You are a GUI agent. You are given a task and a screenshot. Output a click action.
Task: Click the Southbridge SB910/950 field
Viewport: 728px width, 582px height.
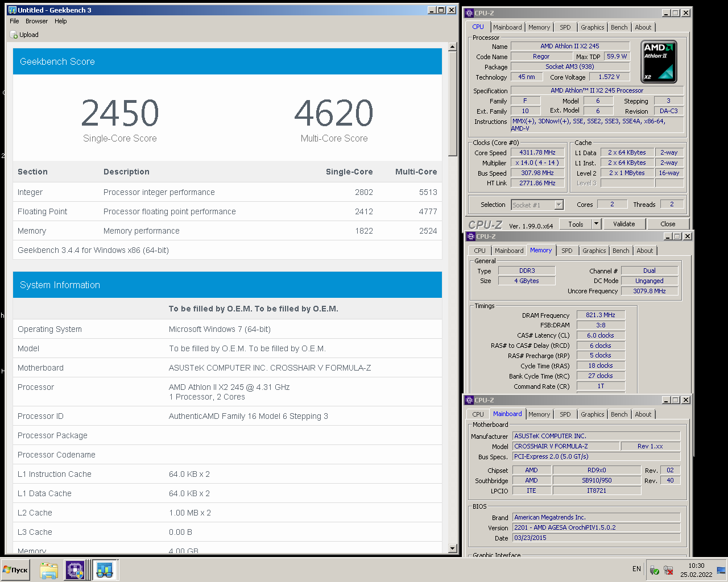click(x=597, y=480)
